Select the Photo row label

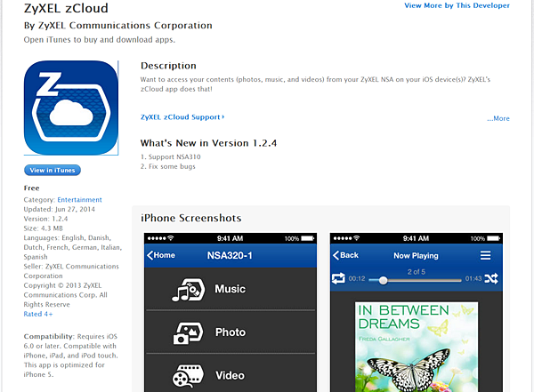click(231, 332)
